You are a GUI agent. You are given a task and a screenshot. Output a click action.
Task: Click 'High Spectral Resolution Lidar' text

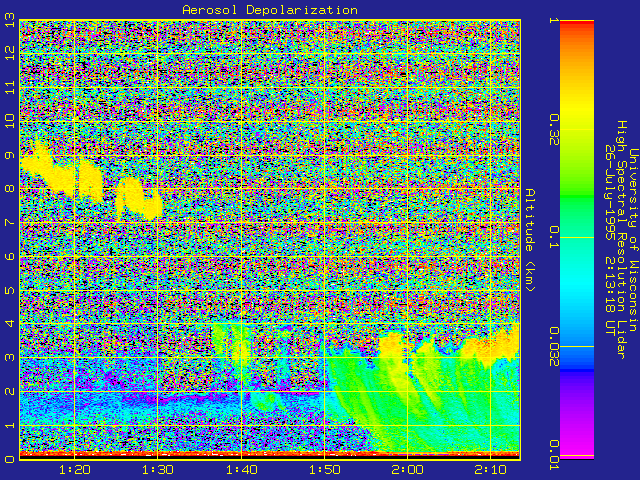point(621,240)
